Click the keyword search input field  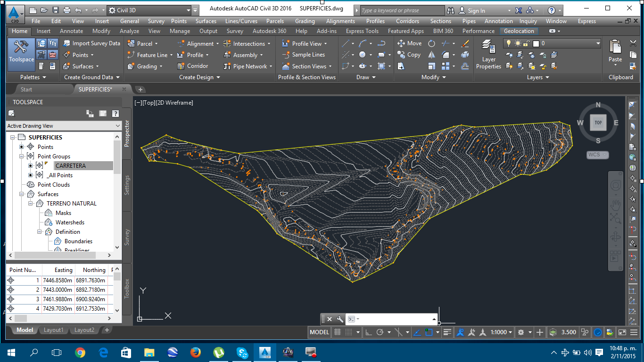pyautogui.click(x=402, y=10)
